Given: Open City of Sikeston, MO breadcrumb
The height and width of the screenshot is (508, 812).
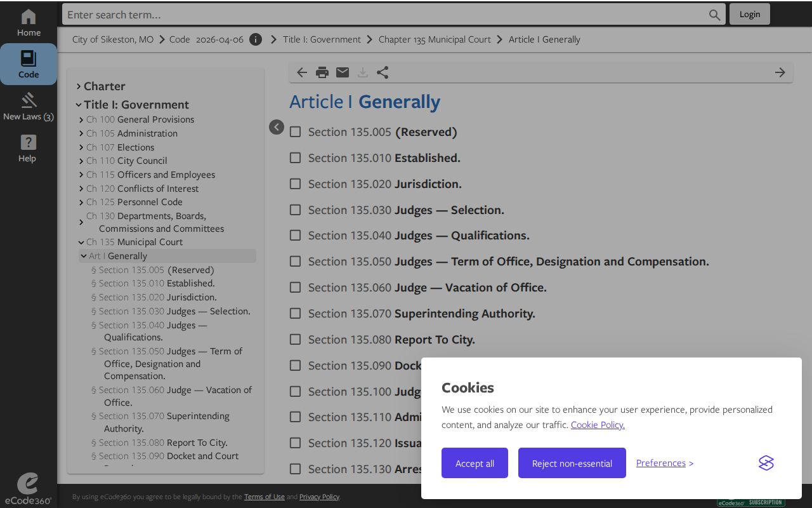Looking at the screenshot, I should tap(113, 39).
